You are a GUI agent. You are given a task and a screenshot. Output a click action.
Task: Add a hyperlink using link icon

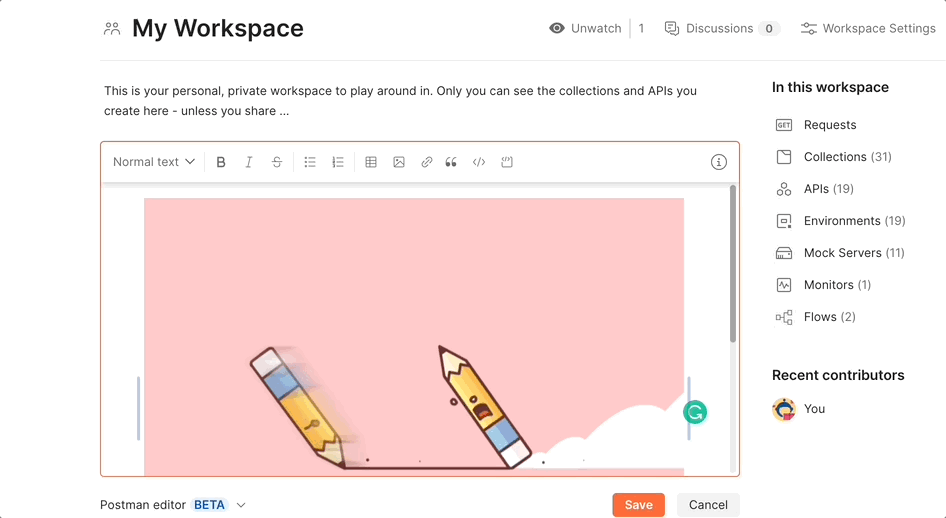(x=427, y=162)
